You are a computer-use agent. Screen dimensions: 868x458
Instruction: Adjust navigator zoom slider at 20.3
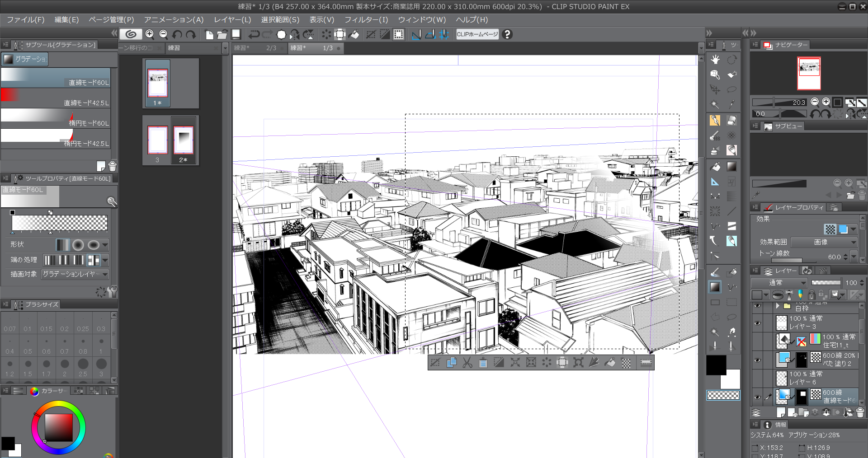tap(779, 103)
